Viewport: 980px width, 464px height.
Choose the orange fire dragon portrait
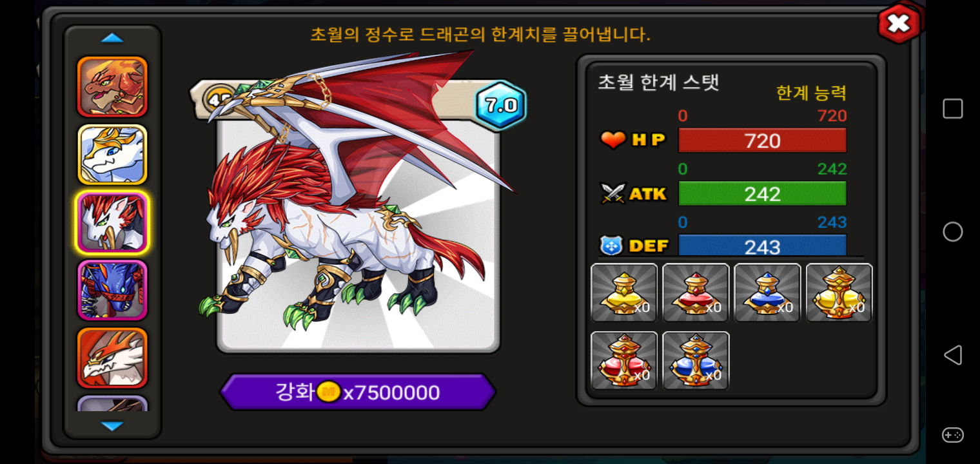click(112, 86)
